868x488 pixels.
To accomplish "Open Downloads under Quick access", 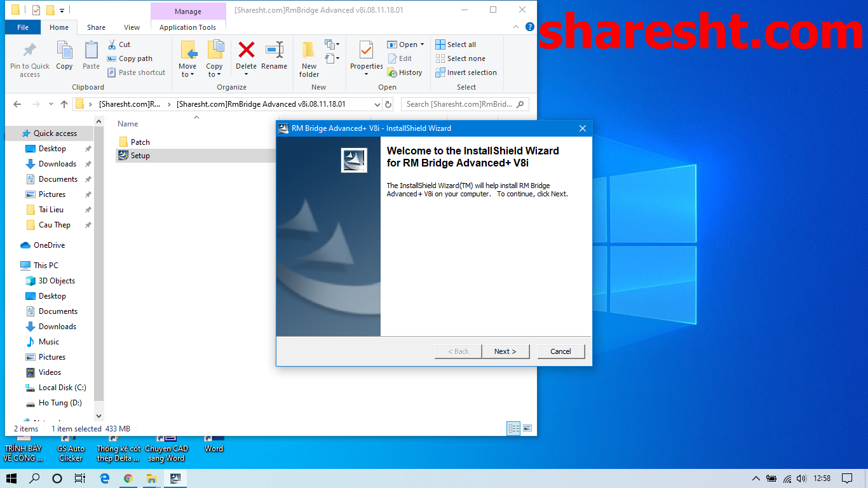I will pos(57,164).
